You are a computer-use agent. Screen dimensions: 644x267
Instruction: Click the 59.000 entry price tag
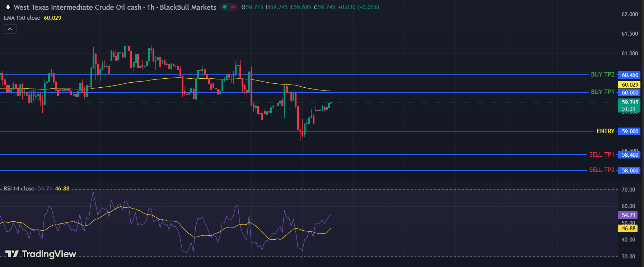click(x=630, y=132)
